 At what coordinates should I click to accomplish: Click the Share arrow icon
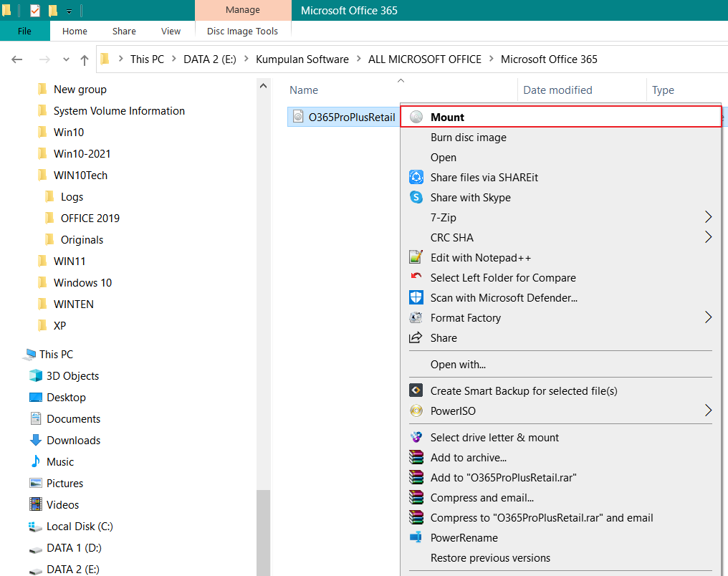[x=416, y=337]
